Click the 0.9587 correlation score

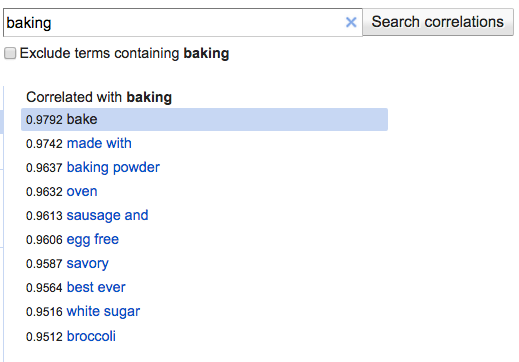[44, 264]
